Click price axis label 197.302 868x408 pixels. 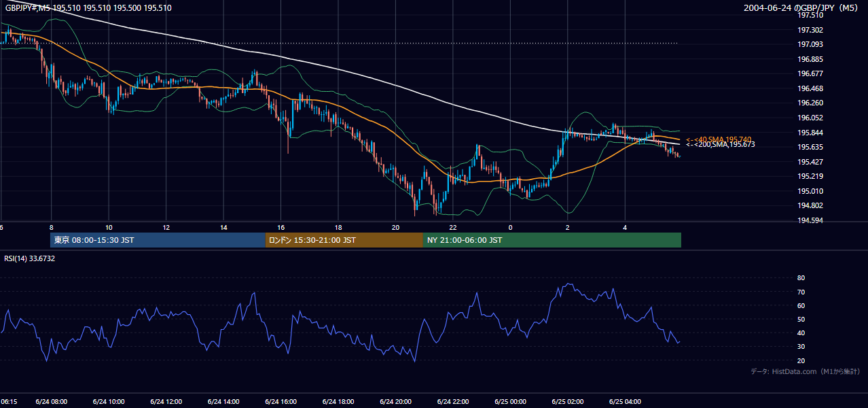point(811,30)
